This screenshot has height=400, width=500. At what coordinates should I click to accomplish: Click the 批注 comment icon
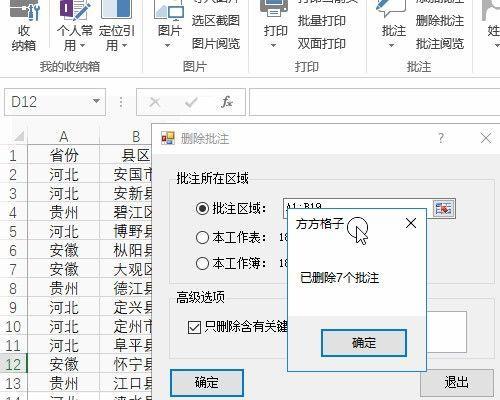pyautogui.click(x=391, y=9)
